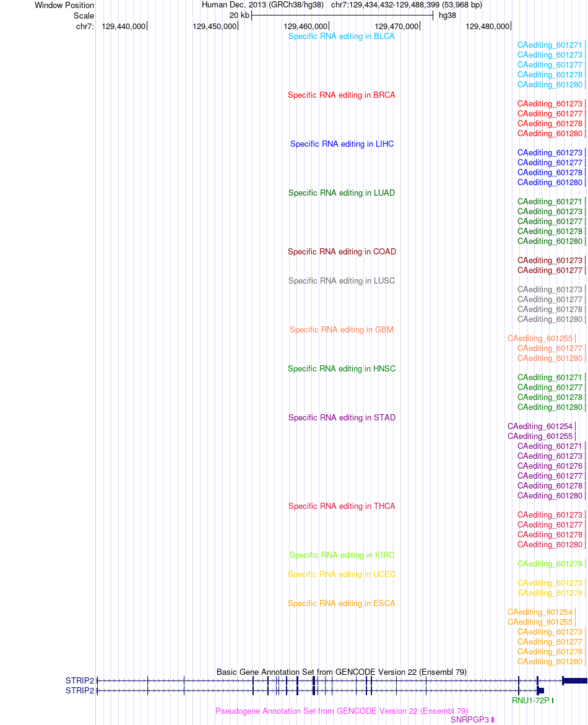Click the Specific RNA editing in GBM label
Screen dimensions: 588x725
point(341,330)
